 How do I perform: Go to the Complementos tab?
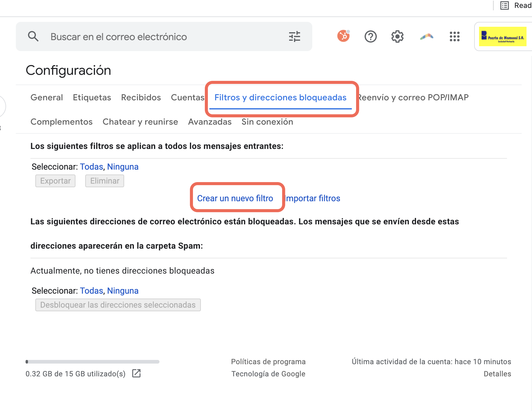pyautogui.click(x=61, y=122)
